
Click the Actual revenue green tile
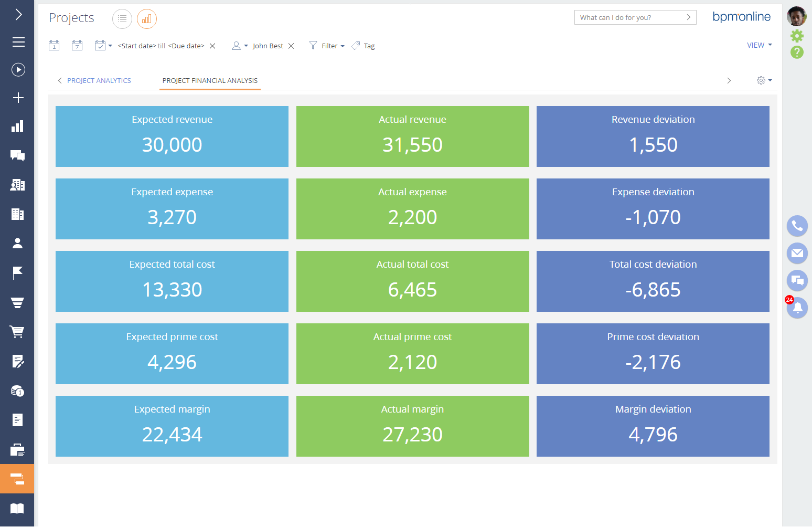[x=412, y=136]
